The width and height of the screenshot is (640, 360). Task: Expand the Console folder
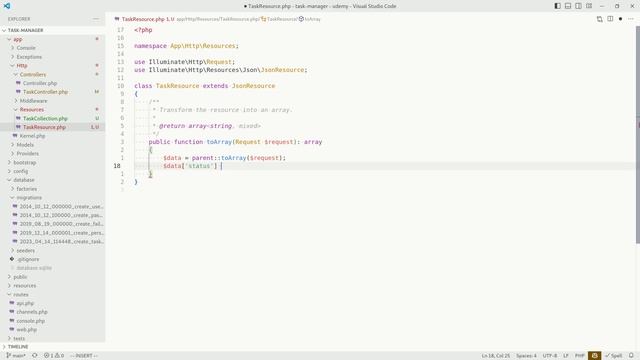[26, 48]
